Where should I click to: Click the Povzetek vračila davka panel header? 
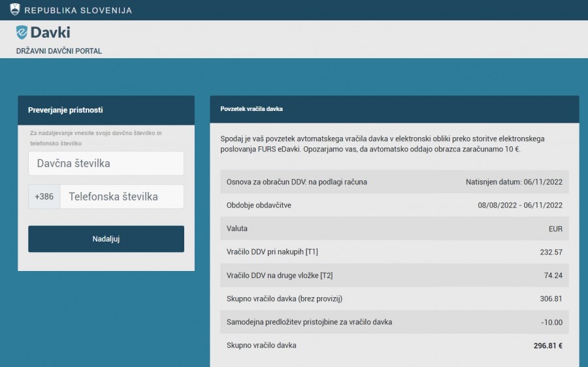[x=394, y=109]
